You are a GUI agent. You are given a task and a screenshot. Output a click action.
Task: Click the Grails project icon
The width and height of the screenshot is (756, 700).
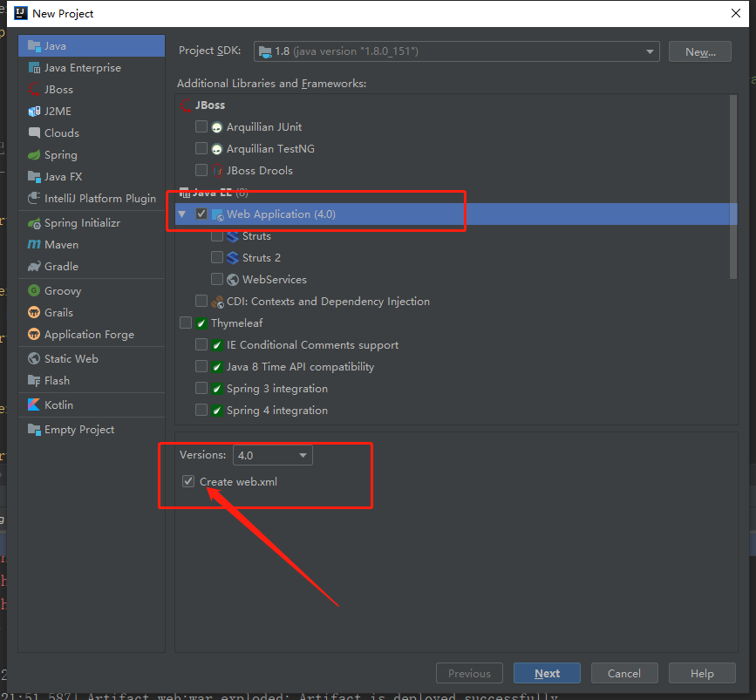34,313
